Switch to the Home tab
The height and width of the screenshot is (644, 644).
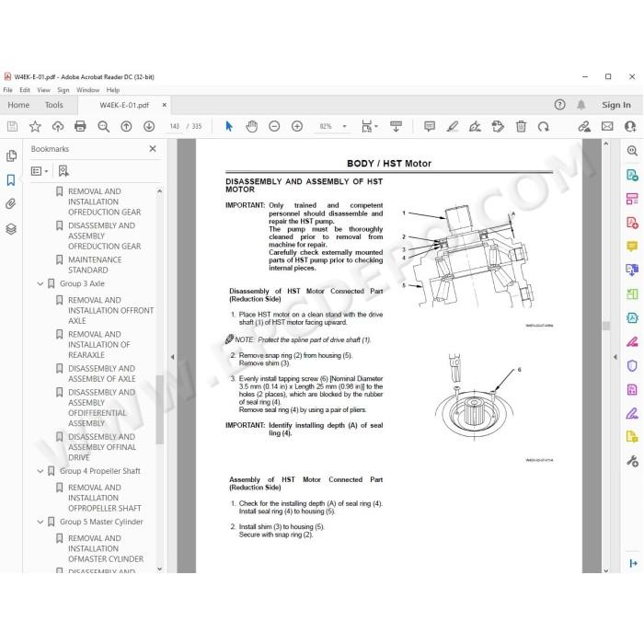[18, 105]
